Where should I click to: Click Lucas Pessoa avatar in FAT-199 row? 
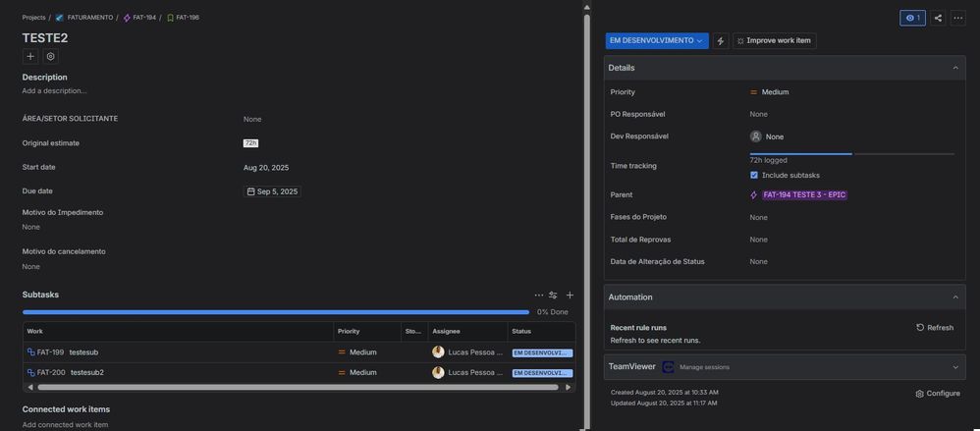438,352
